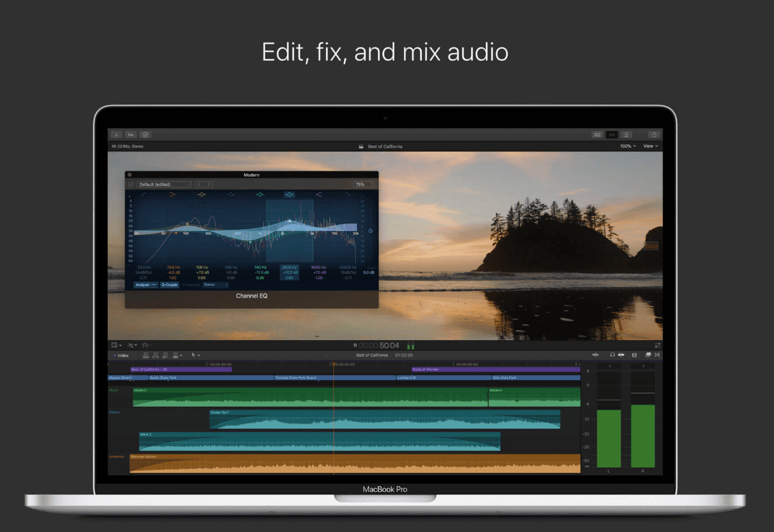The image size is (774, 532).
Task: Toggle the 740 Hz green bell band icon
Action: coord(260,194)
